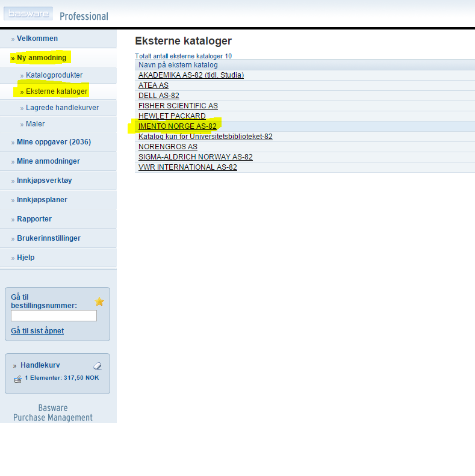
Task: Click the shopping basket icon
Action: 17,379
